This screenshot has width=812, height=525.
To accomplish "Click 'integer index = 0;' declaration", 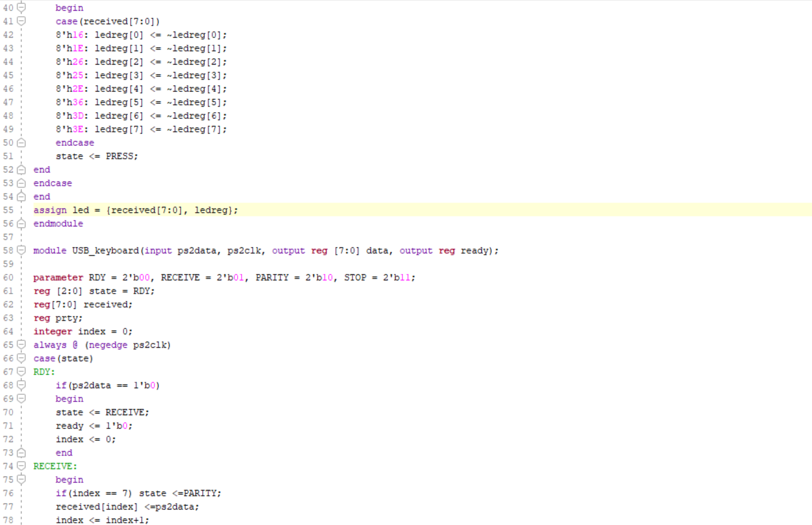I will 83,331.
